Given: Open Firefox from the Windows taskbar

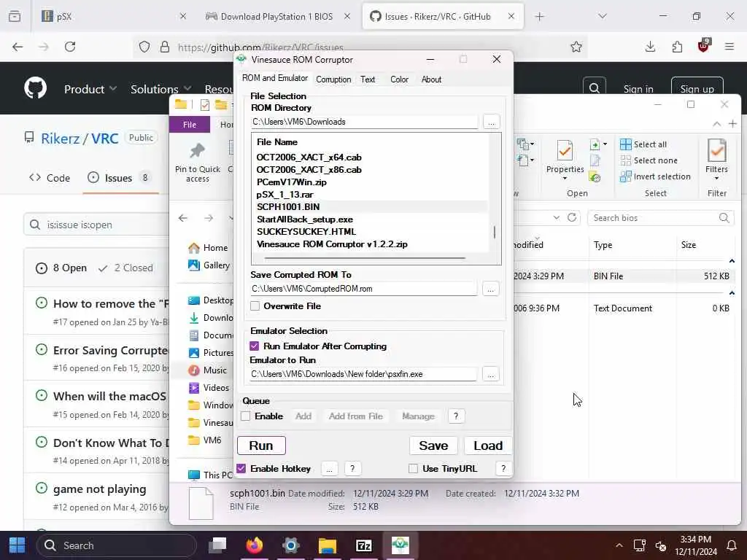Looking at the screenshot, I should click(255, 545).
